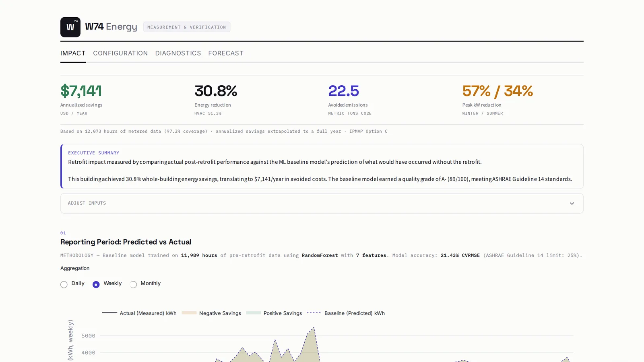The height and width of the screenshot is (362, 644).
Task: Click the 5000 y-axis tick label
Action: 88,336
